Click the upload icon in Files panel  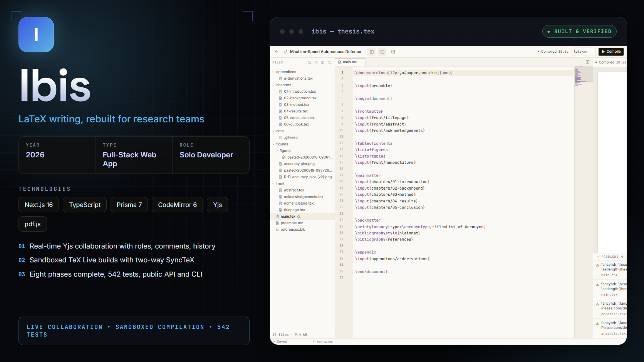click(329, 62)
